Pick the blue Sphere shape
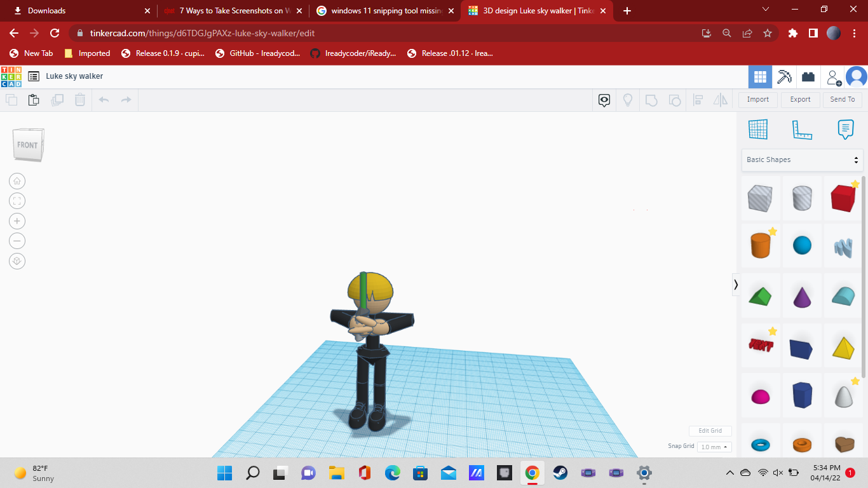868x488 pixels. pyautogui.click(x=802, y=245)
